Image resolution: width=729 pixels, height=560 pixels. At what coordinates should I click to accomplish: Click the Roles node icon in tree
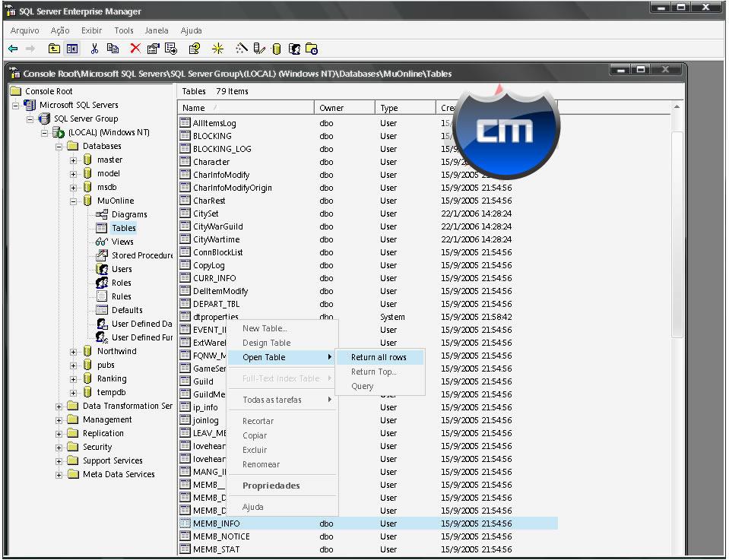click(102, 282)
